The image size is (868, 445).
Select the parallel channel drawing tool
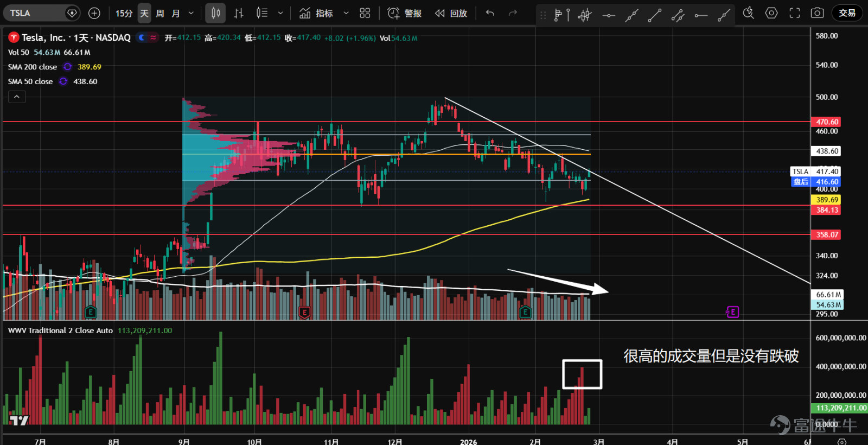click(678, 15)
